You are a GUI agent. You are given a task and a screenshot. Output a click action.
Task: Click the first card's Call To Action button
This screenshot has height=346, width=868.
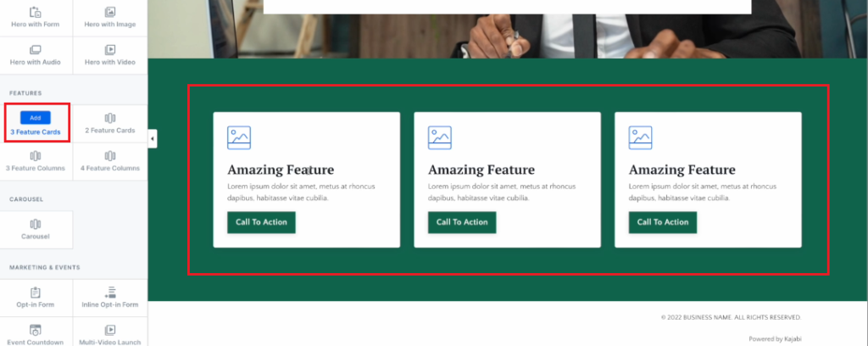(261, 222)
